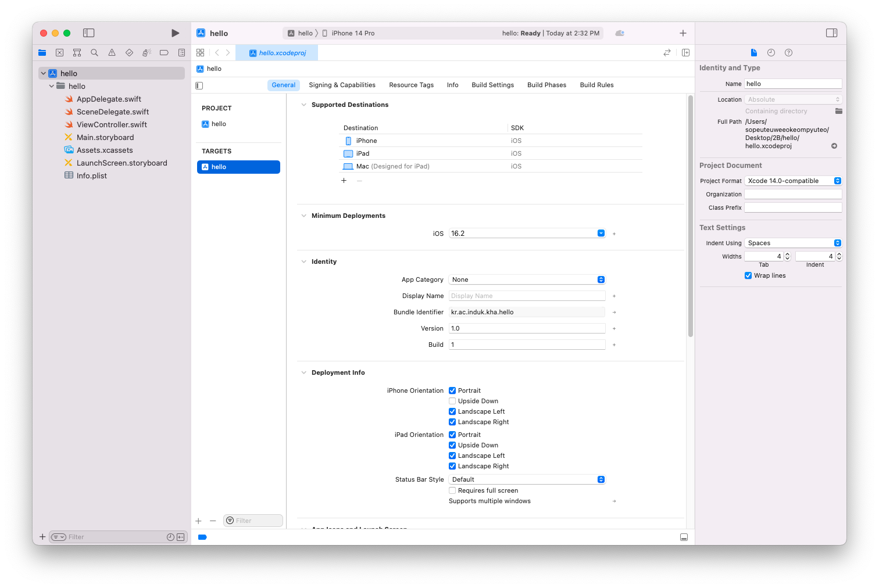Open the Indent Using dropdown
The width and height of the screenshot is (879, 588).
(x=793, y=243)
